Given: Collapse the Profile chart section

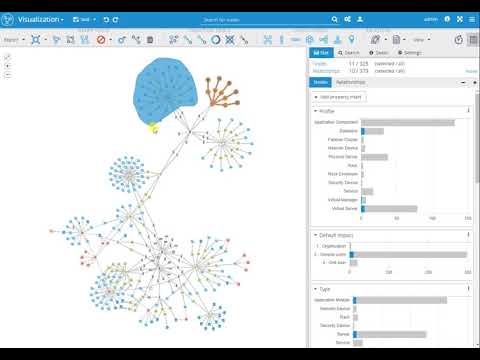Looking at the screenshot, I should (x=315, y=111).
